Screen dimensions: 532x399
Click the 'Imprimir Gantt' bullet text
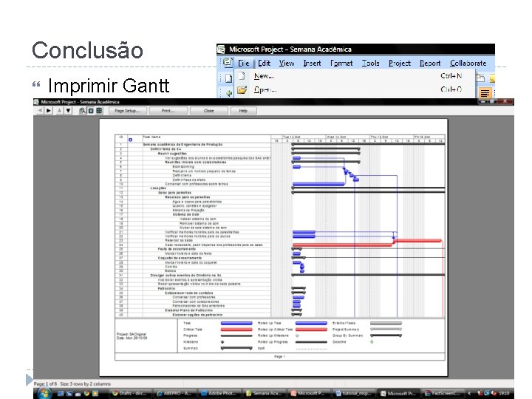coord(109,86)
